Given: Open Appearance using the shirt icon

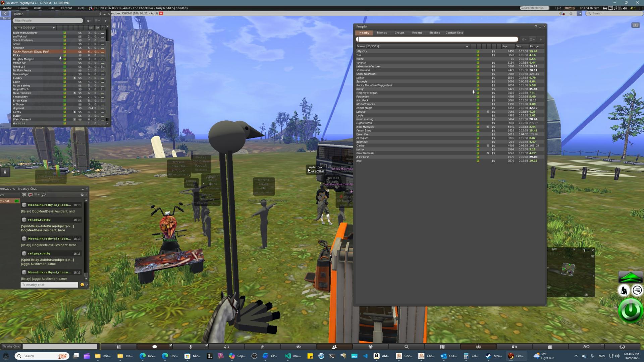Looking at the screenshot, I should click(370, 347).
